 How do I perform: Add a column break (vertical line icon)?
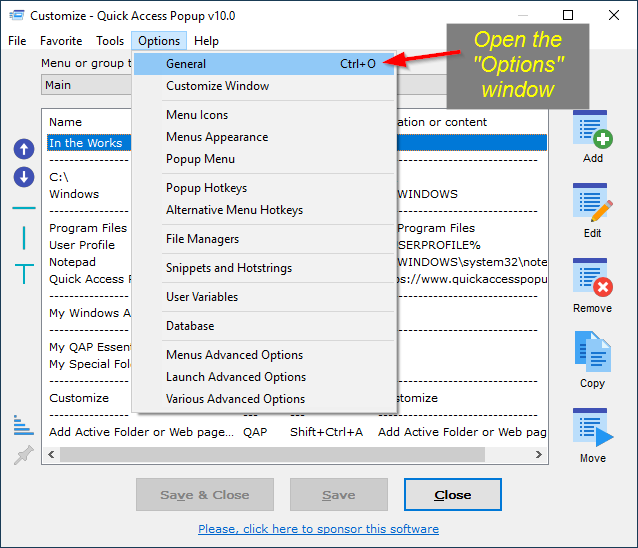pyautogui.click(x=24, y=238)
